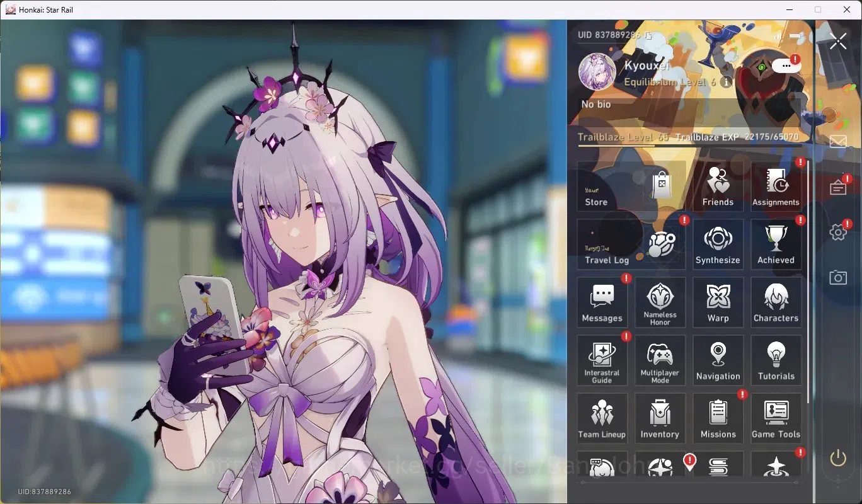Open Nameless Honor battle pass

point(660,302)
